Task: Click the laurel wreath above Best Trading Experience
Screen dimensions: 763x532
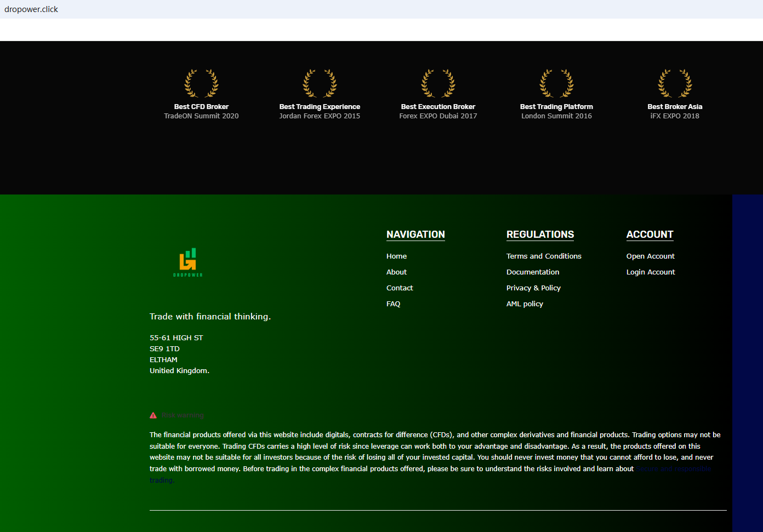Action: click(320, 83)
